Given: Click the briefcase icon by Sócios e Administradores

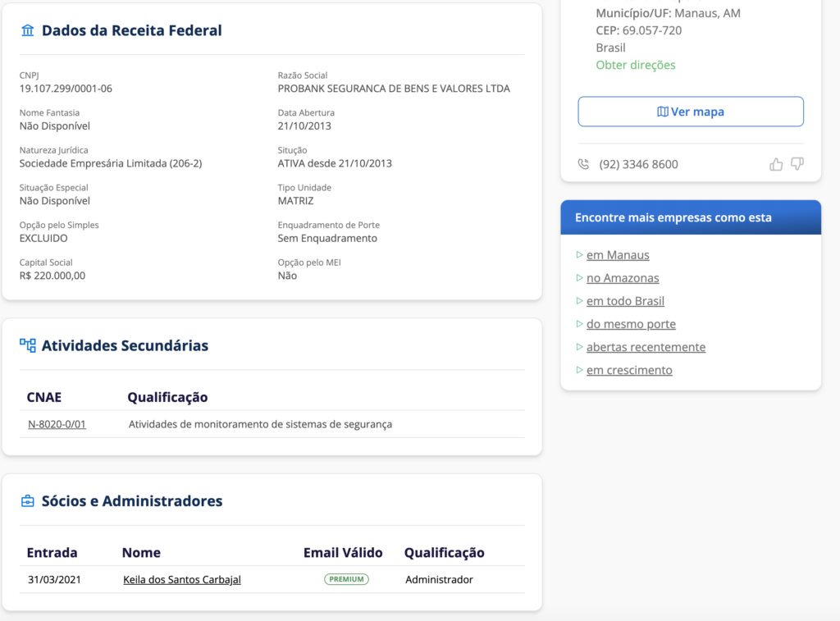Looking at the screenshot, I should coord(28,500).
